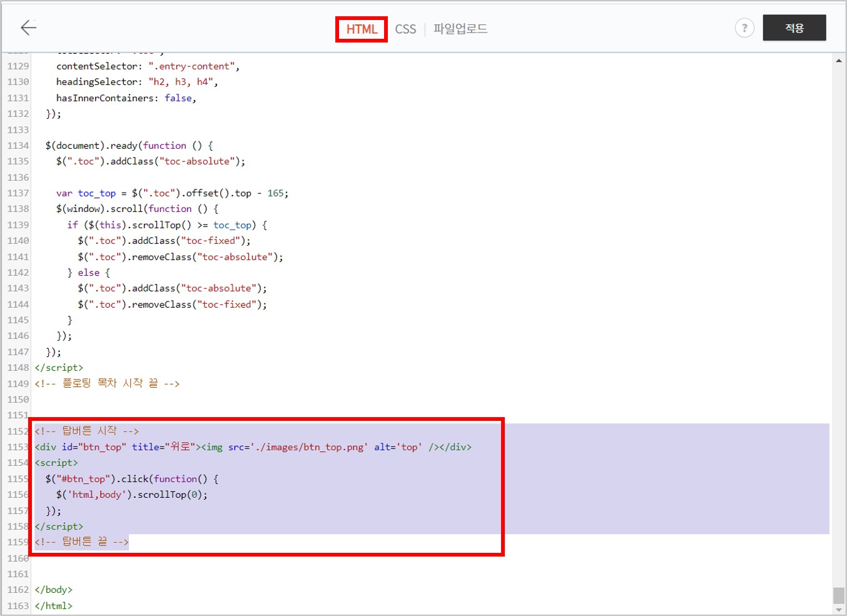
Task: Switch to the CSS tab
Action: coord(405,29)
